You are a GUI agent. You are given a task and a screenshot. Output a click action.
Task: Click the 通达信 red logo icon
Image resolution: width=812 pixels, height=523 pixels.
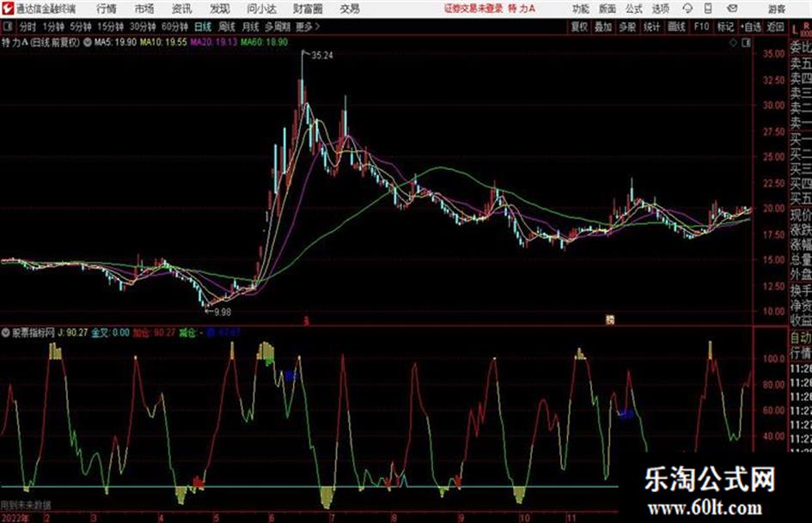(x=7, y=9)
